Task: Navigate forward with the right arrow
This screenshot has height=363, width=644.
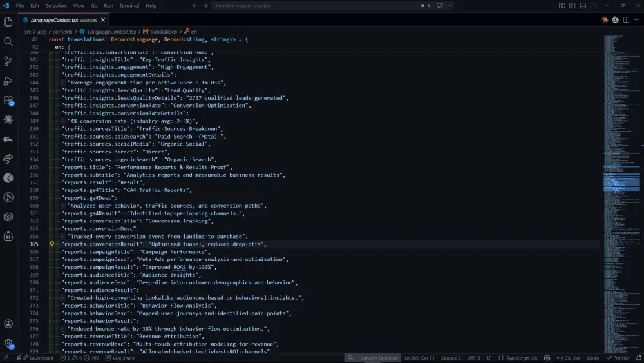Action: (x=205, y=6)
